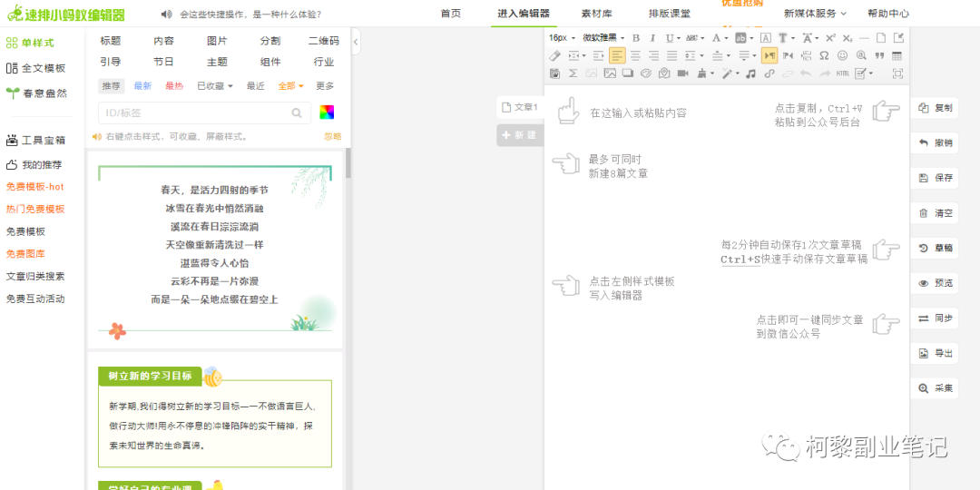Click the 保存 save button
The height and width of the screenshot is (490, 980).
coord(936,178)
